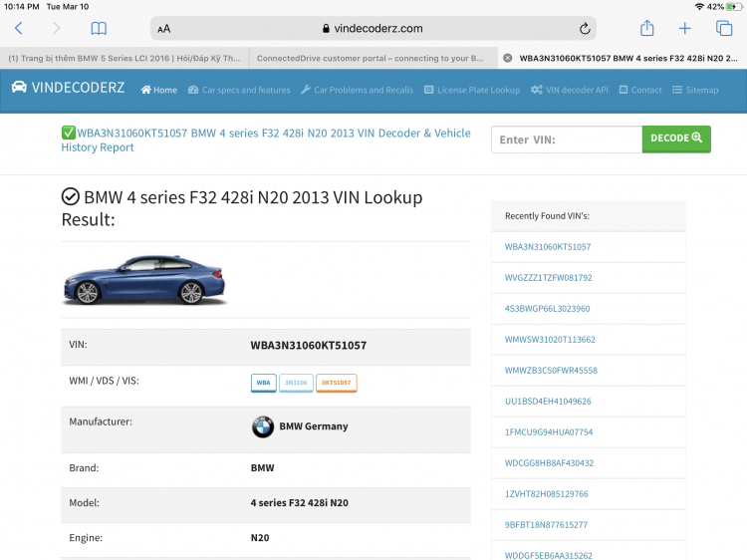Open recent VIN WDDGF5EB6AA315262
747x560 pixels.
[549, 555]
